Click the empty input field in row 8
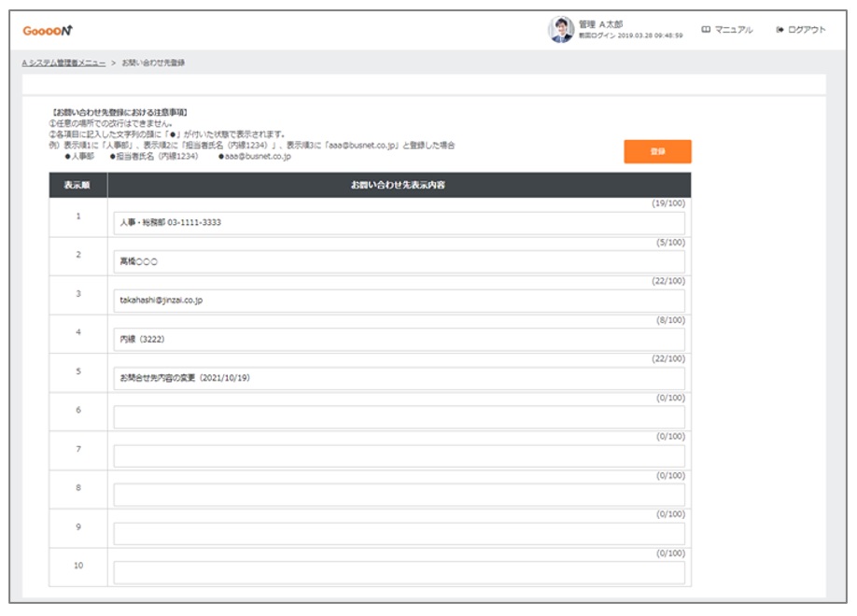The image size is (857, 616). (x=399, y=495)
